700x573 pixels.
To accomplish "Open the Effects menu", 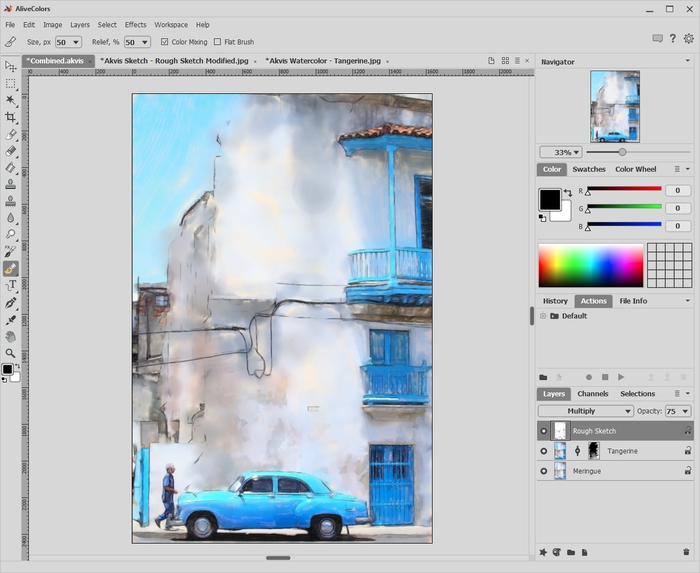I will [x=135, y=25].
